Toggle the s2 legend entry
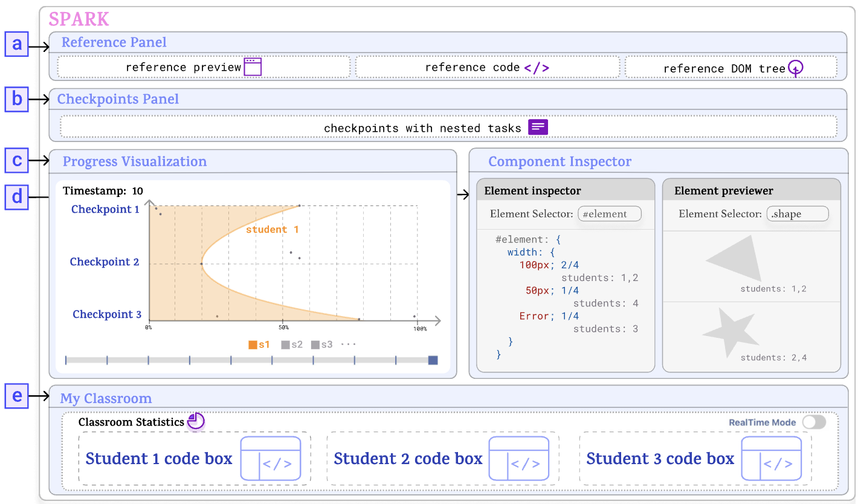This screenshot has width=858, height=504. pyautogui.click(x=292, y=344)
